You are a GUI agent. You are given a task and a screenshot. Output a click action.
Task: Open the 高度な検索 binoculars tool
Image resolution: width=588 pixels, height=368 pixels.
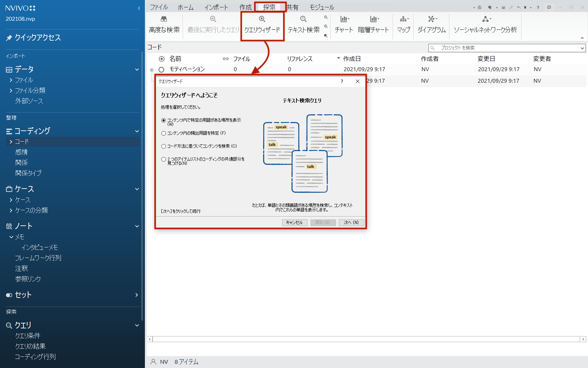164,25
